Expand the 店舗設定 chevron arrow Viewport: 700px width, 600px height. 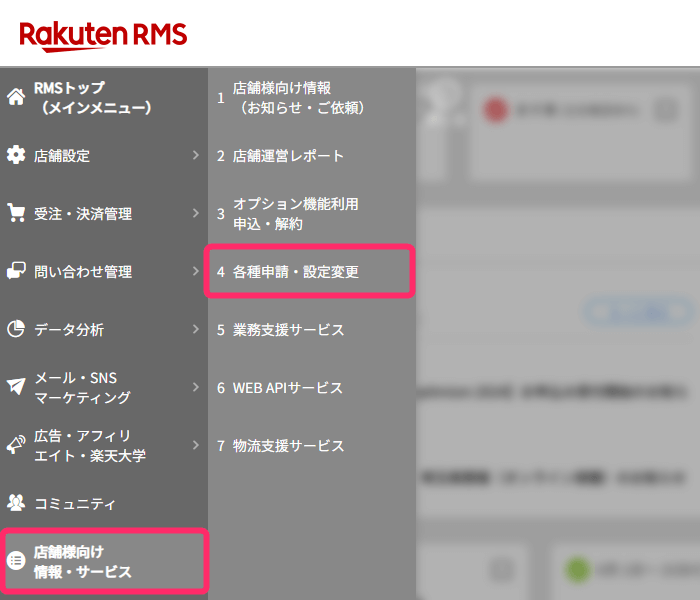196,155
